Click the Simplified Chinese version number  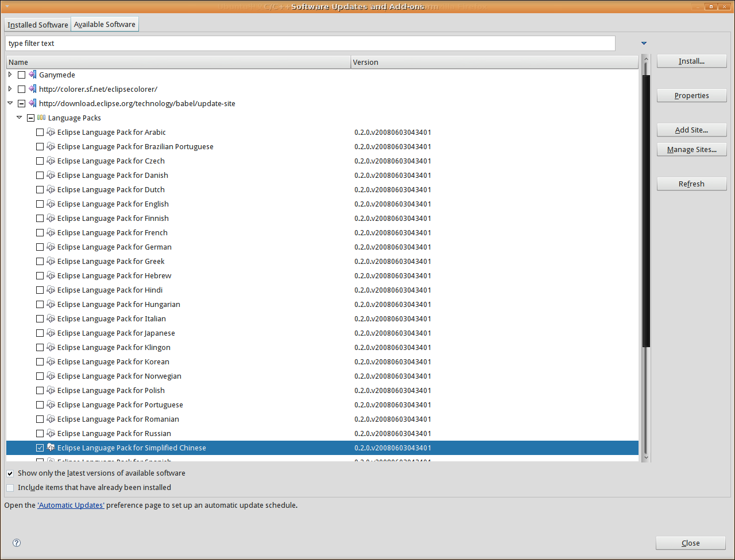[393, 448]
